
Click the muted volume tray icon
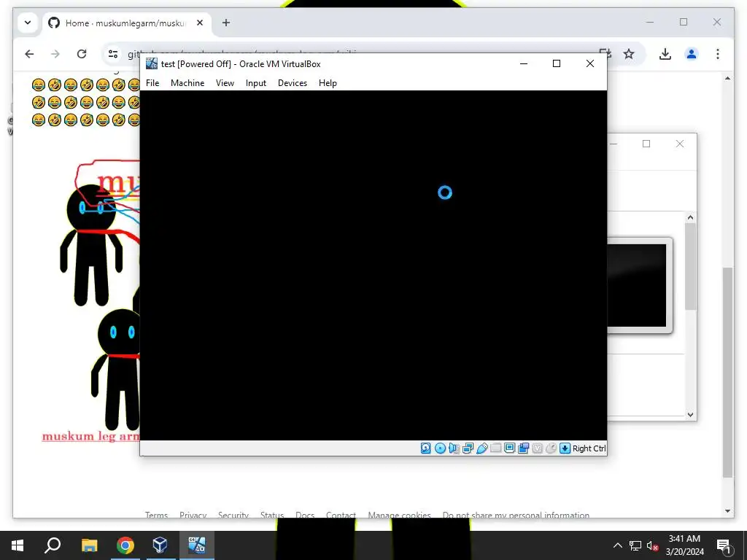(x=652, y=545)
